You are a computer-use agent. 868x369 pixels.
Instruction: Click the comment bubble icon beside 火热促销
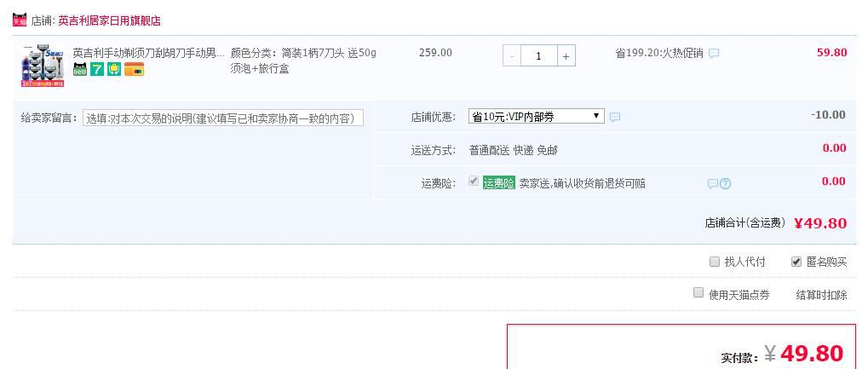[x=714, y=54]
